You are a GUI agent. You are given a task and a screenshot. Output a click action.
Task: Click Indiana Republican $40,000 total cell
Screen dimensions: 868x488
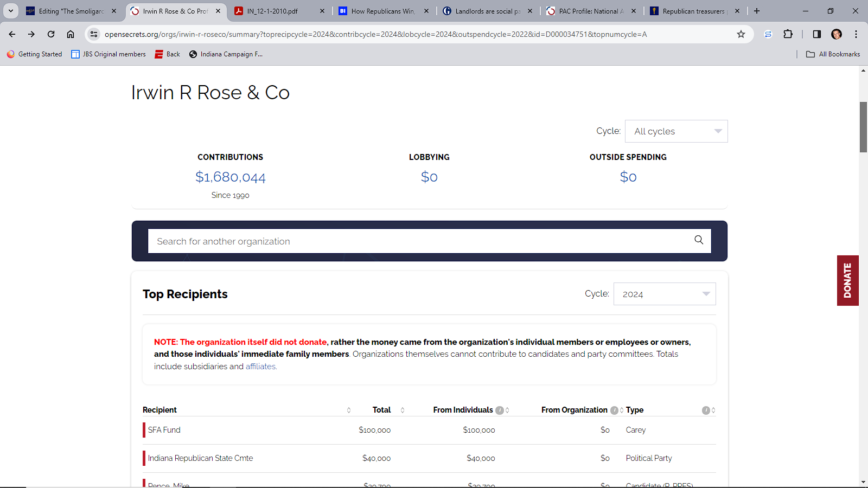(376, 458)
